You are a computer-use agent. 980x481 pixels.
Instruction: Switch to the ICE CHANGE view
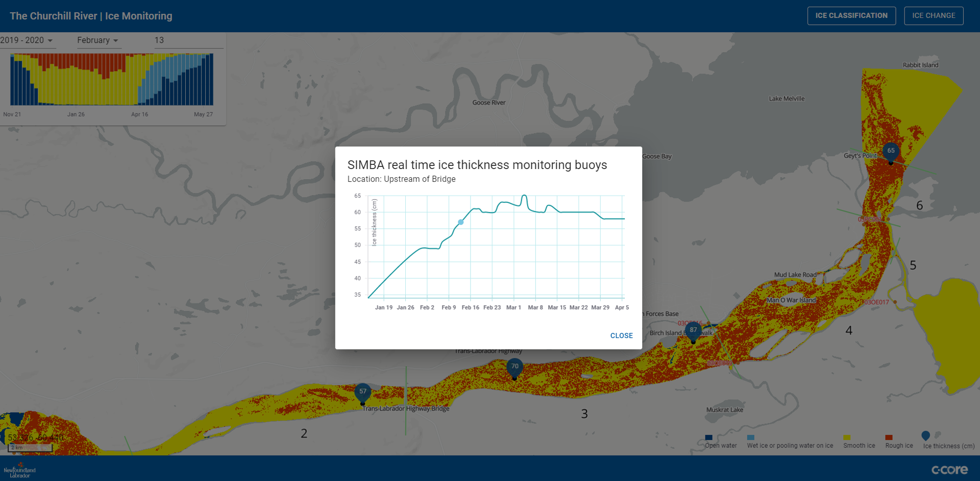pyautogui.click(x=934, y=15)
